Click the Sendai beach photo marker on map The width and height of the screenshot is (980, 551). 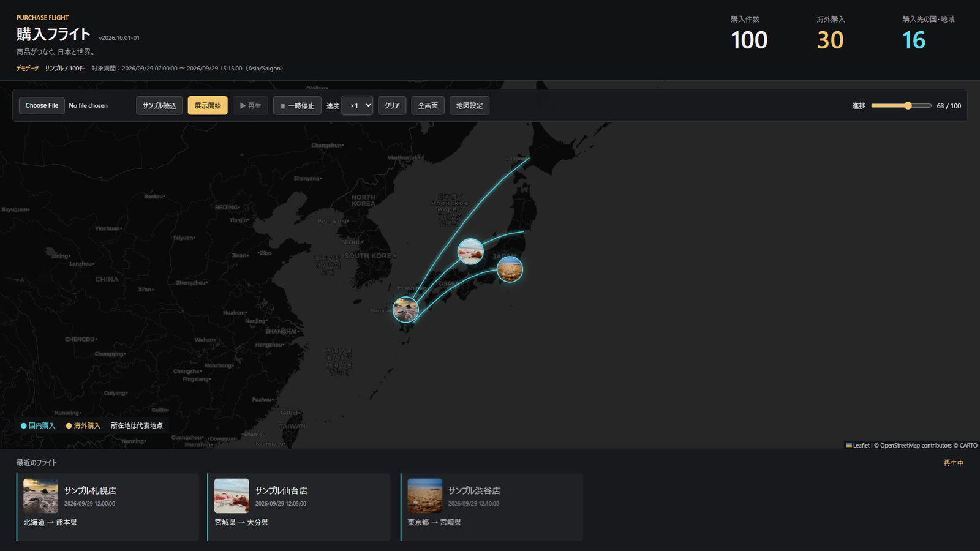(470, 252)
